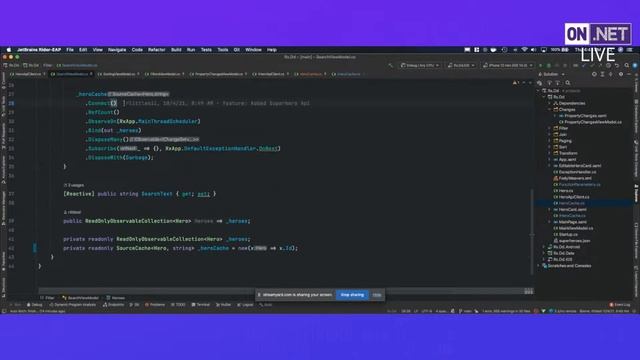Open the View menu
The height and width of the screenshot is (360, 640).
coord(98,50)
